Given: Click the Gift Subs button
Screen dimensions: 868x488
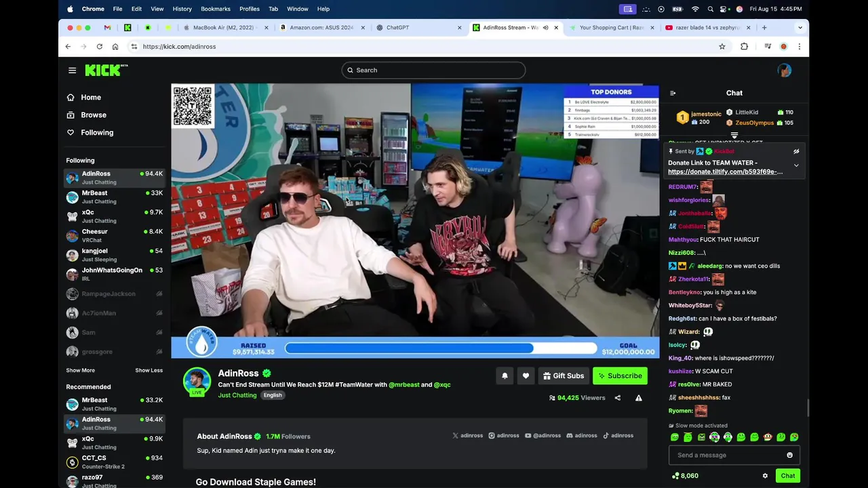Looking at the screenshot, I should point(564,375).
